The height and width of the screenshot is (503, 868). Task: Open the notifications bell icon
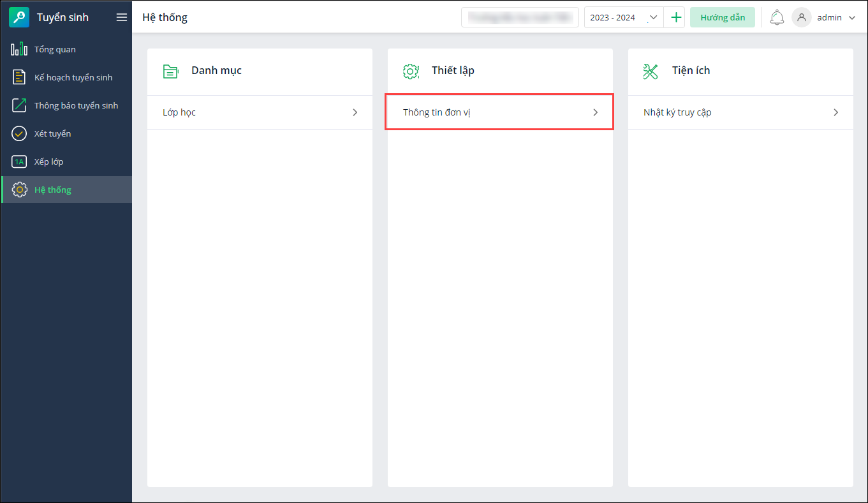(777, 18)
